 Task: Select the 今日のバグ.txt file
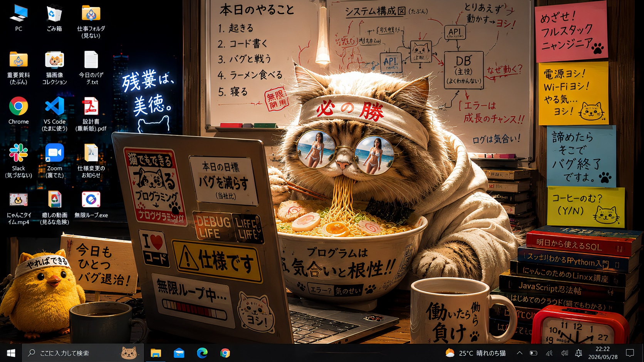pos(91,68)
